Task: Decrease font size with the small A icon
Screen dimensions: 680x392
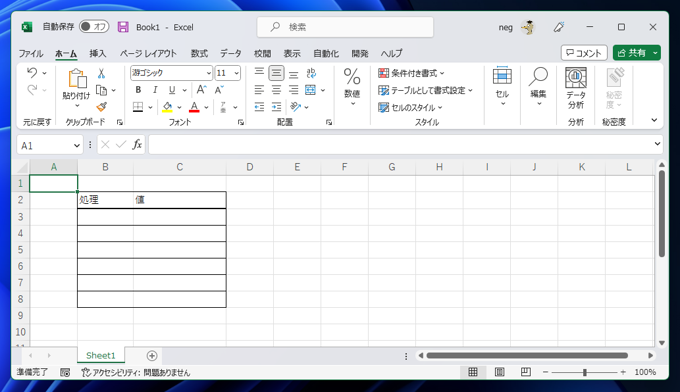Action: (219, 90)
